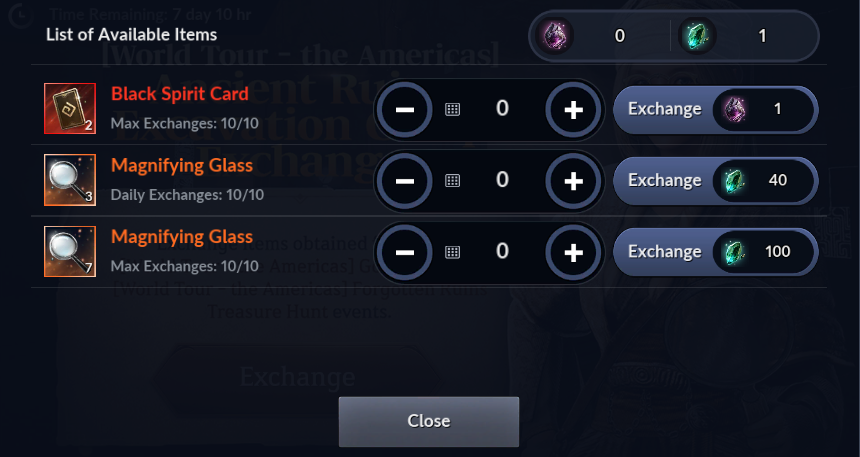This screenshot has width=860, height=457.
Task: Open the keypad icon for Daily Exchanges Magnifying Glass
Action: tap(452, 181)
